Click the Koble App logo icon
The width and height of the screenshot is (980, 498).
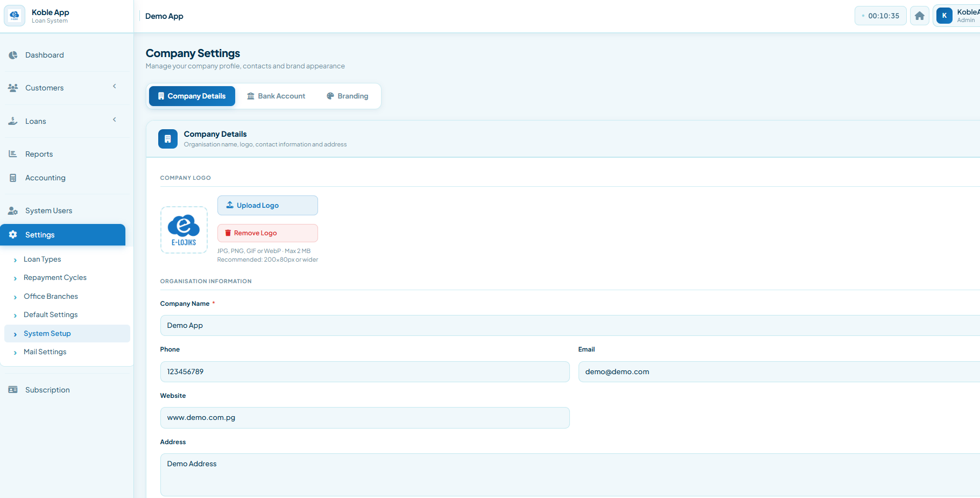[x=15, y=16]
